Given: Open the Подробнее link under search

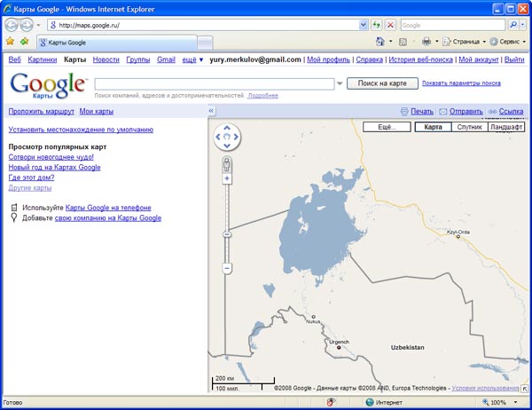Looking at the screenshot, I should [263, 96].
